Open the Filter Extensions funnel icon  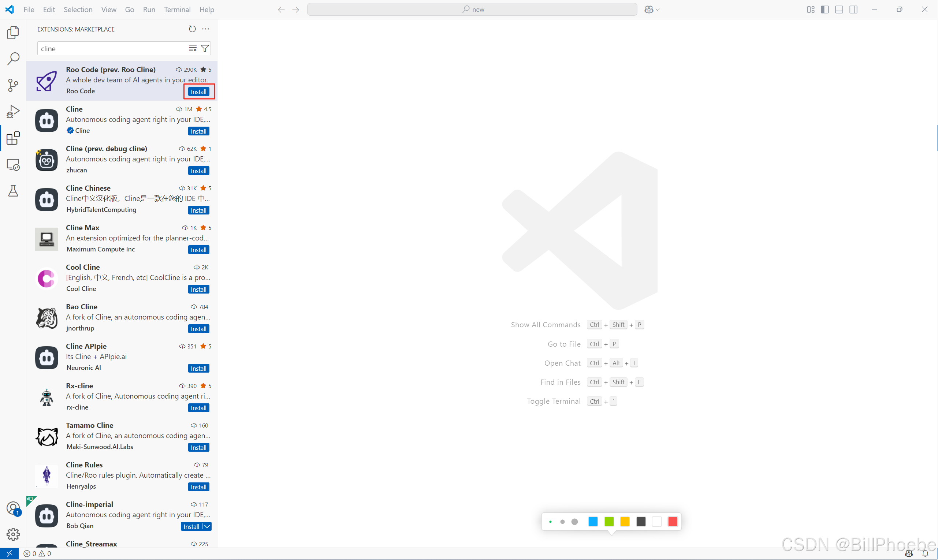point(205,48)
